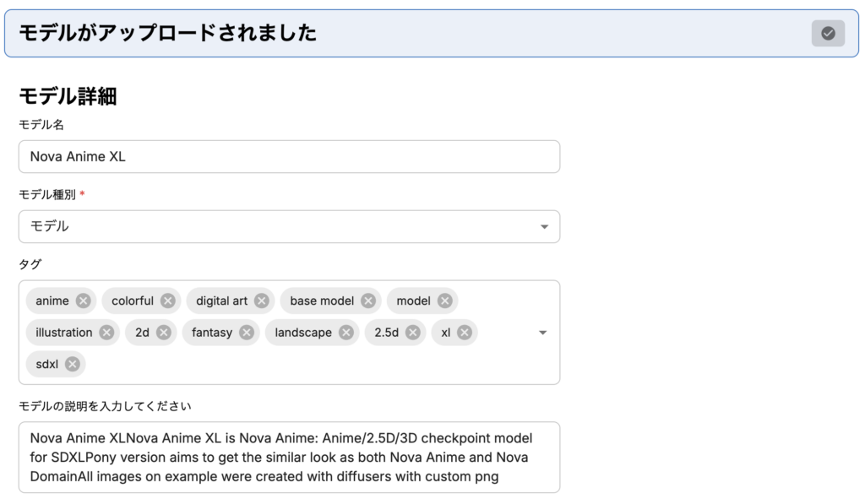Click the x icon on the model tag
Image resolution: width=865 pixels, height=504 pixels.
[444, 301]
